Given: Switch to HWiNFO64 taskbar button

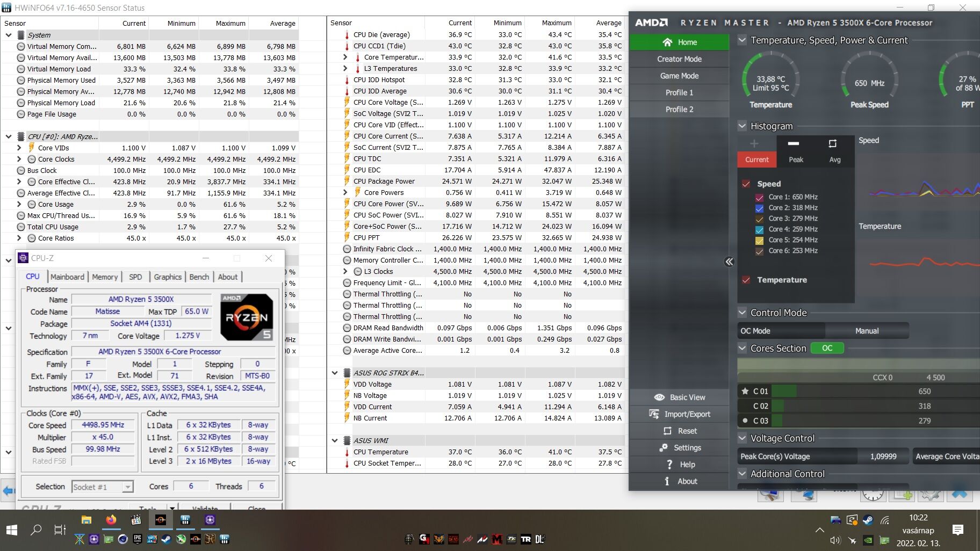Looking at the screenshot, I should 185,520.
